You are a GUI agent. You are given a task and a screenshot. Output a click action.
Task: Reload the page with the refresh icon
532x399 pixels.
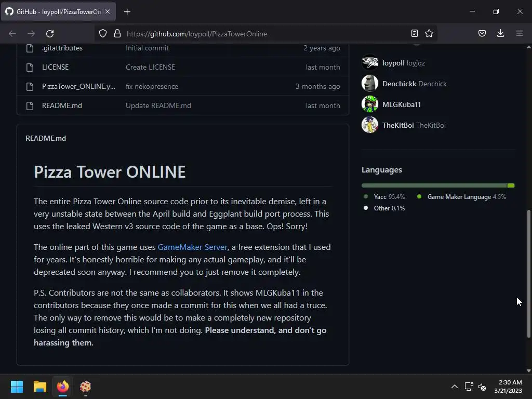tap(50, 34)
